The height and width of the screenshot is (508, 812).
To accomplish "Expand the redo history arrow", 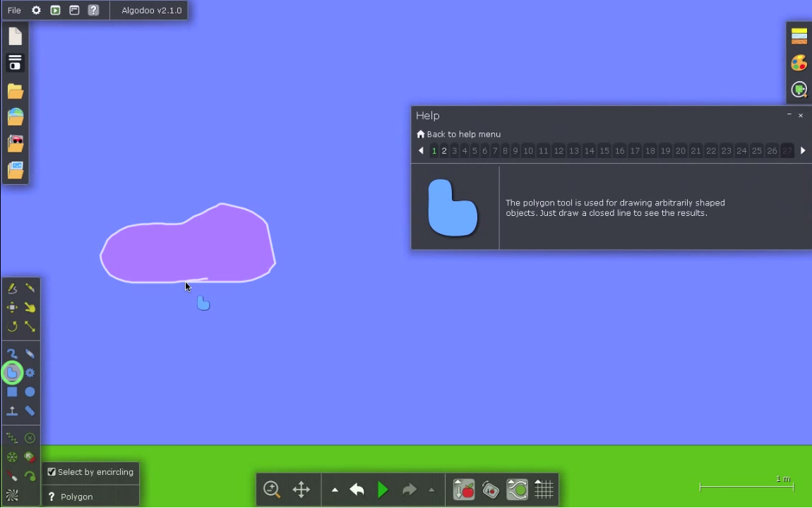I will 431,490.
